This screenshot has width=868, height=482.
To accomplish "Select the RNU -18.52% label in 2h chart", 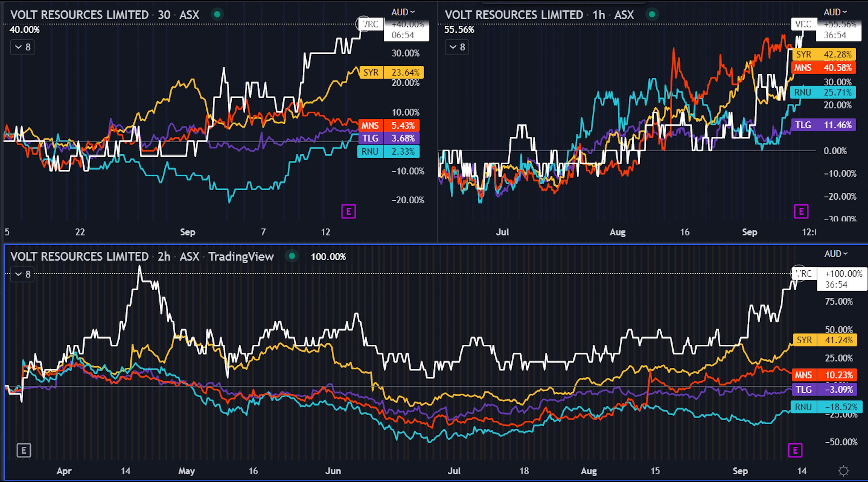I will (826, 407).
